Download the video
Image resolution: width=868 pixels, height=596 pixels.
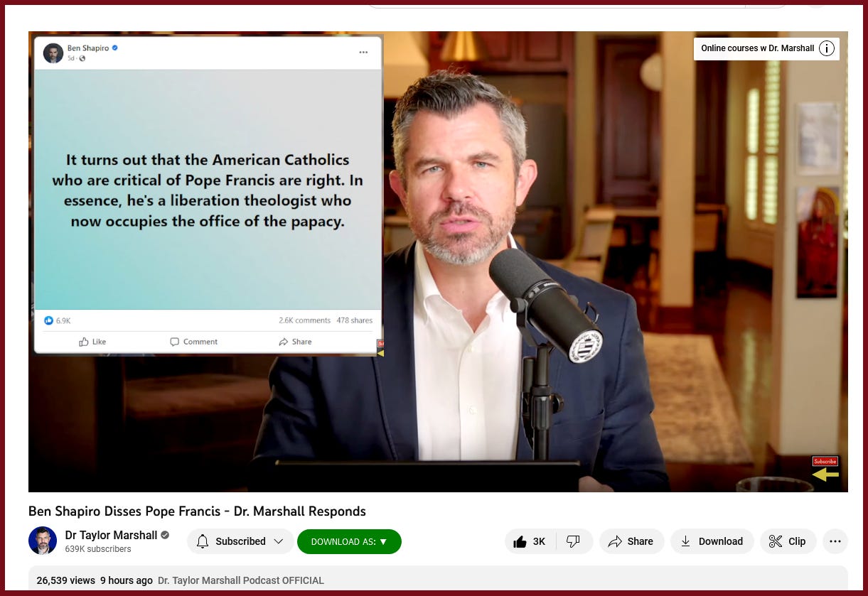[712, 541]
